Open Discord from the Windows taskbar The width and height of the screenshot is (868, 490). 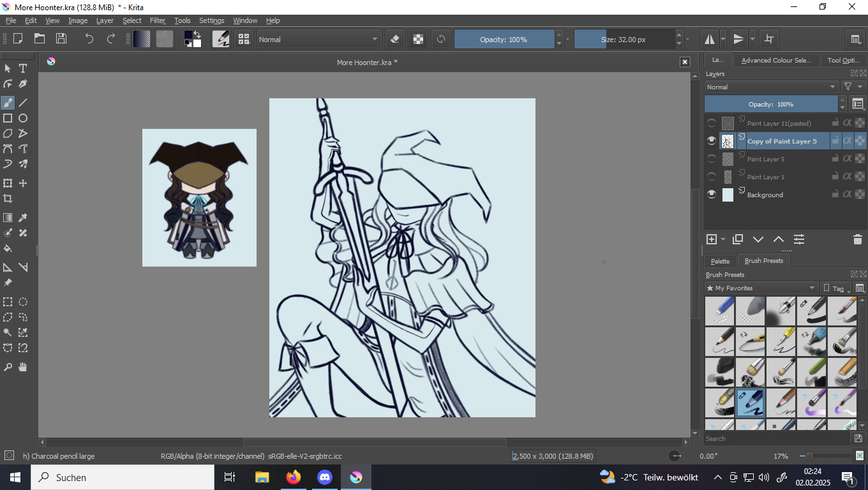[324, 477]
